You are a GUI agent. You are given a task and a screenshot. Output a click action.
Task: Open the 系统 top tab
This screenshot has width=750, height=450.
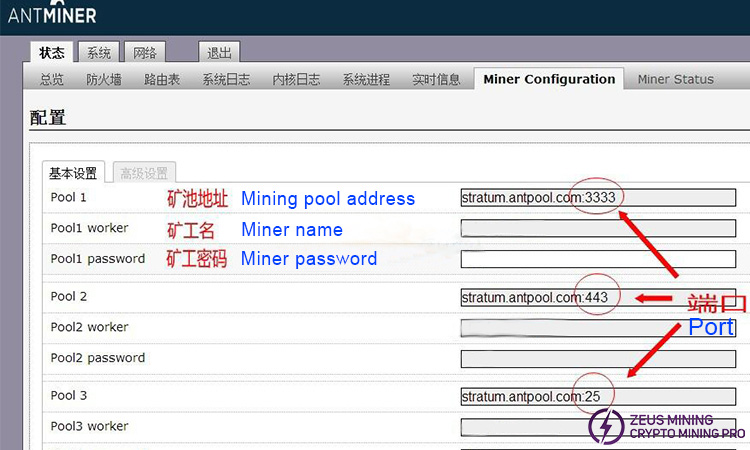tap(99, 52)
